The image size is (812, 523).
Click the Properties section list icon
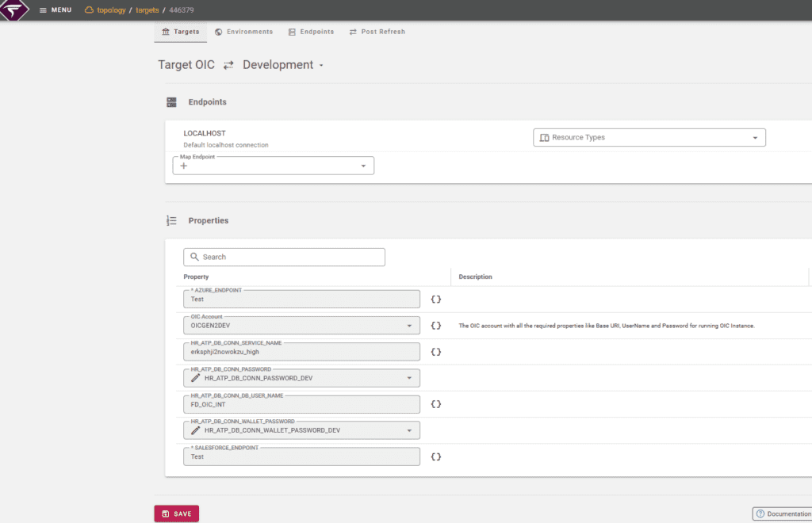point(171,221)
